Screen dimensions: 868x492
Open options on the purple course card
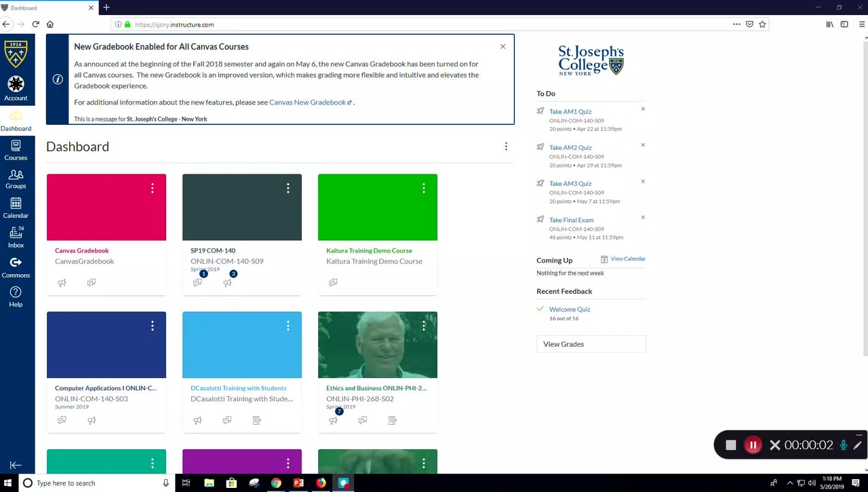[x=288, y=463]
